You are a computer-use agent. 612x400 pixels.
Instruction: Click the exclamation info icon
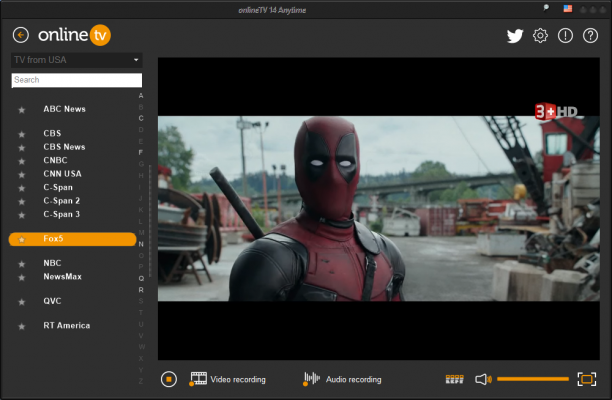pos(565,36)
